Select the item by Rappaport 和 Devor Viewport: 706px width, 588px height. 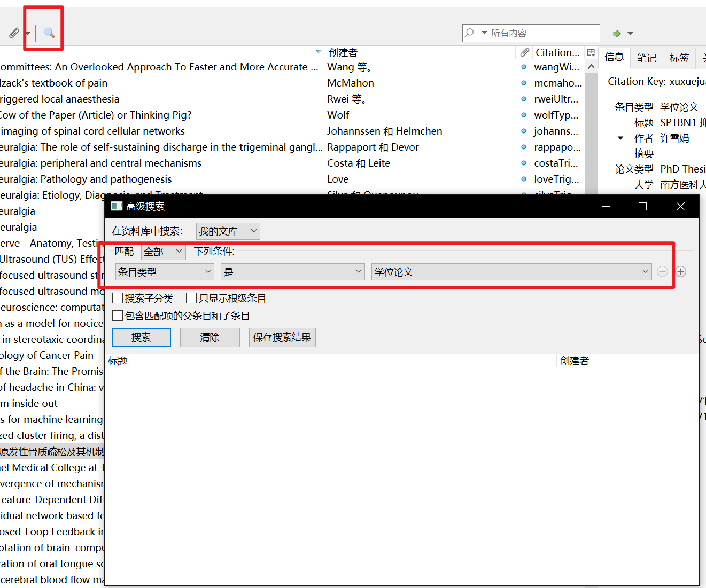click(373, 147)
